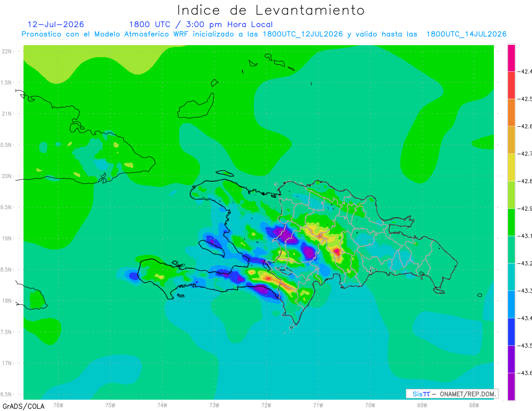The image size is (532, 411).
Task: Click the '20N' latitude label
Action: [7, 176]
